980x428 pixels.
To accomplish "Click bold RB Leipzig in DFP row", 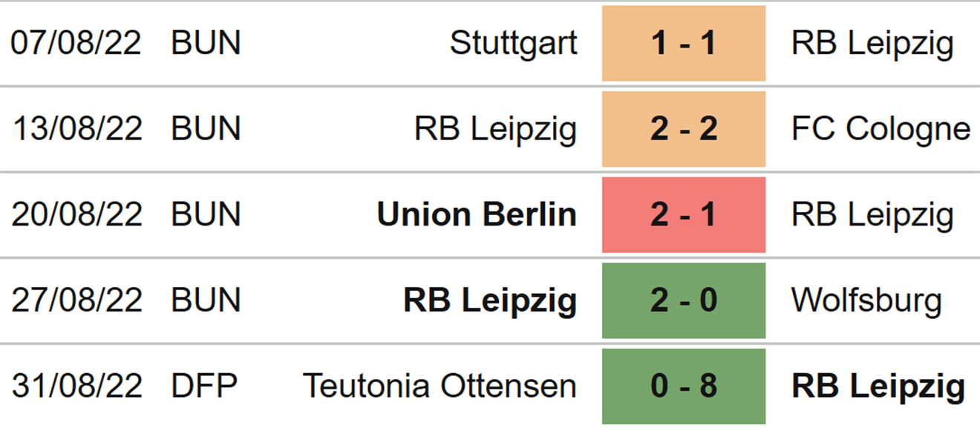I will (878, 386).
